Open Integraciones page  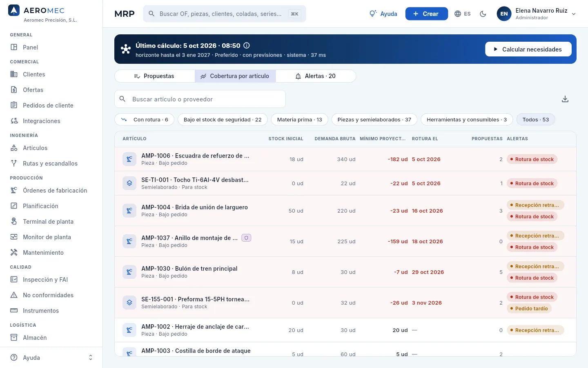pyautogui.click(x=51, y=121)
